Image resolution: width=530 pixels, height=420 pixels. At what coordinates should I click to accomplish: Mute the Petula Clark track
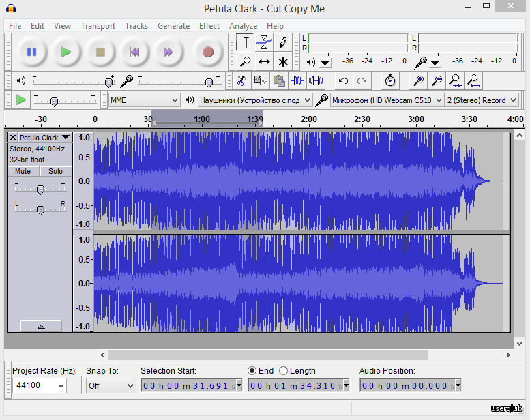click(23, 171)
